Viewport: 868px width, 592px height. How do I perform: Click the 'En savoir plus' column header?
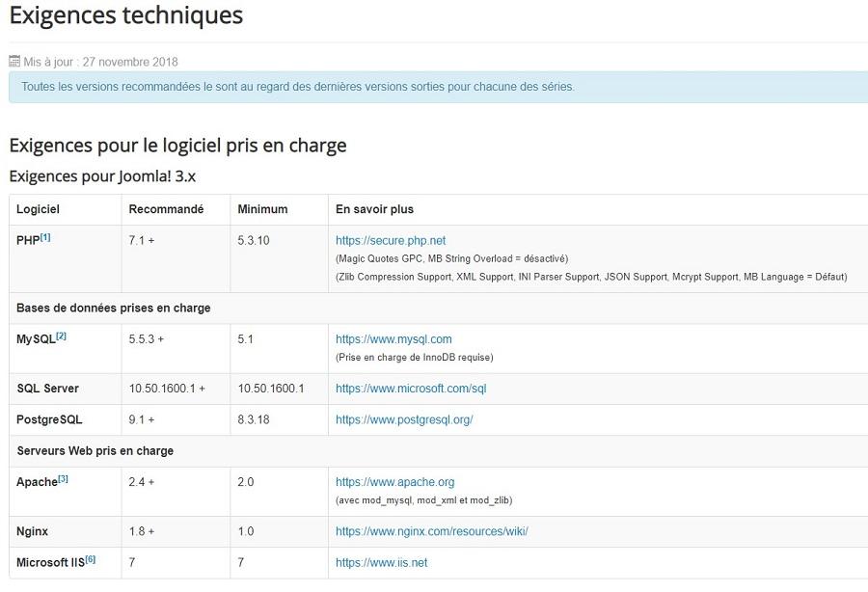(374, 209)
